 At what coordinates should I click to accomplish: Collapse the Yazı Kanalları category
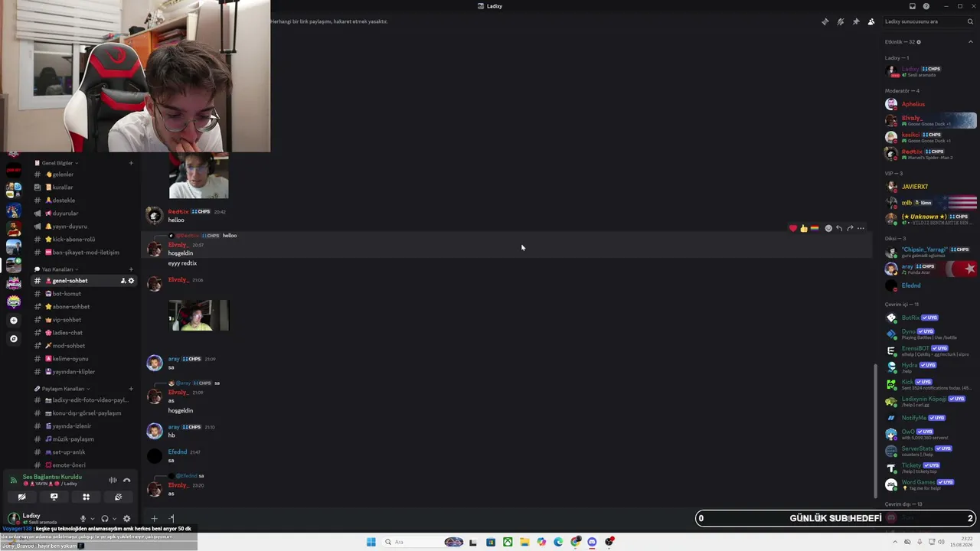pos(56,269)
